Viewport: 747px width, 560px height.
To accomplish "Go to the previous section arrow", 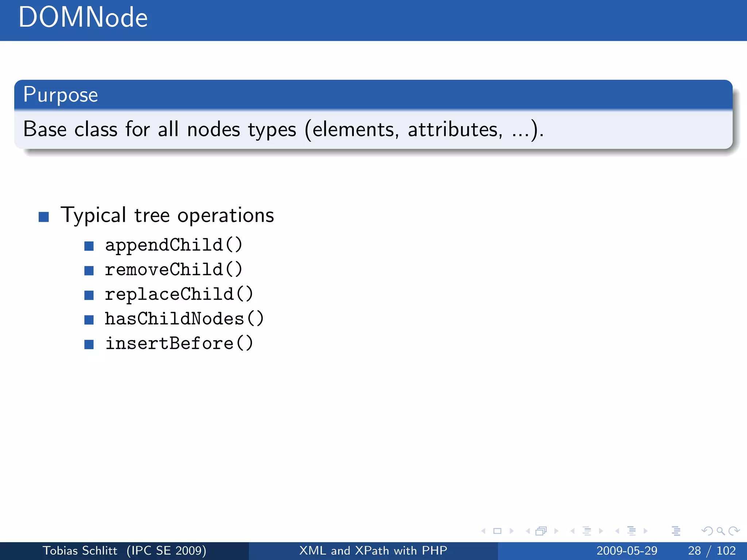I will pyautogui.click(x=617, y=531).
